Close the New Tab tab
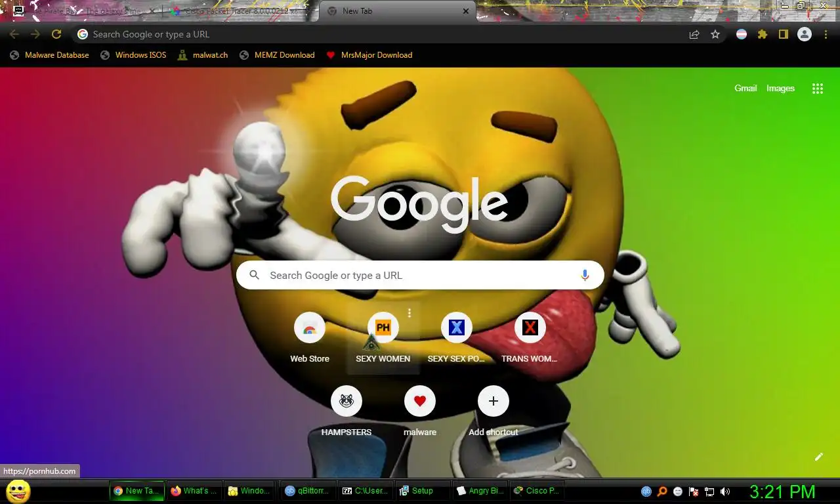840x504 pixels. tap(466, 11)
